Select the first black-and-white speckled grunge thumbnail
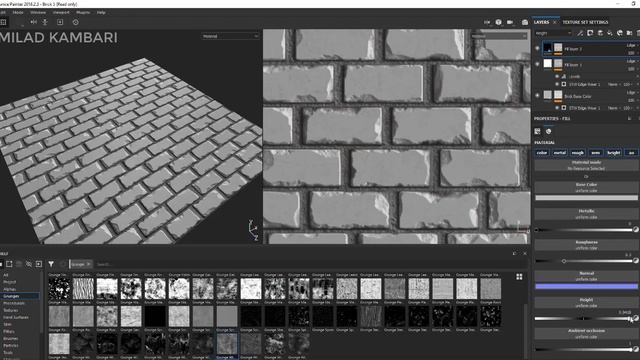The height and width of the screenshot is (360, 640). (59, 289)
